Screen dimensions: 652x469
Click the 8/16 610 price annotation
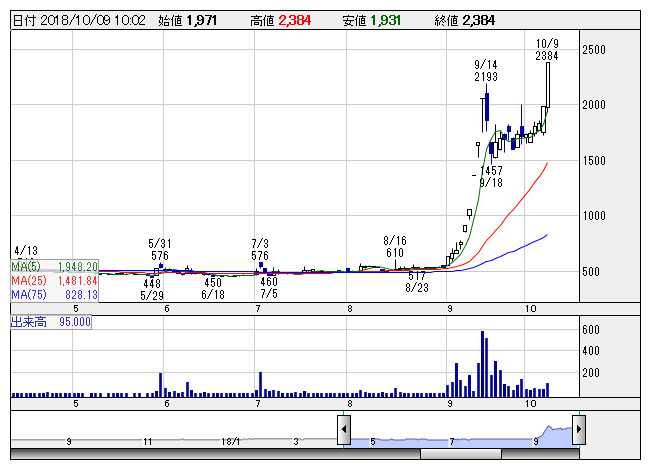click(x=395, y=247)
